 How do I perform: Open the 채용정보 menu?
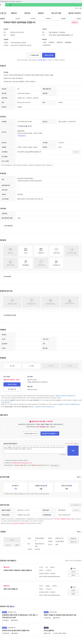[14, 13]
